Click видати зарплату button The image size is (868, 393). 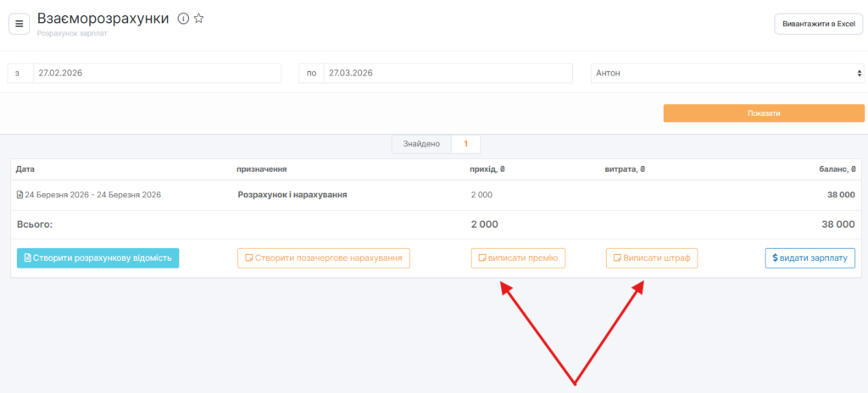[x=810, y=257]
